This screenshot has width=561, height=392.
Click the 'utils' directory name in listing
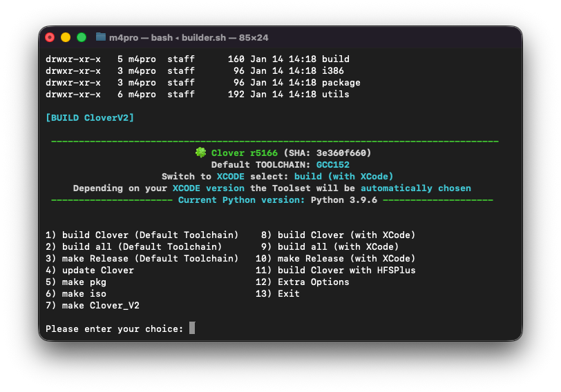(x=336, y=95)
